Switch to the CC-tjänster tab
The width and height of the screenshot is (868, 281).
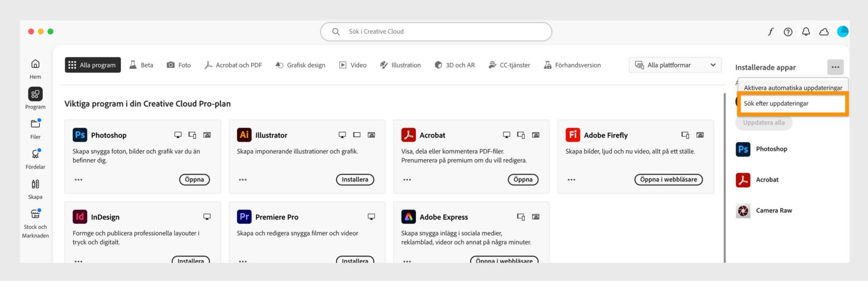pyautogui.click(x=509, y=65)
